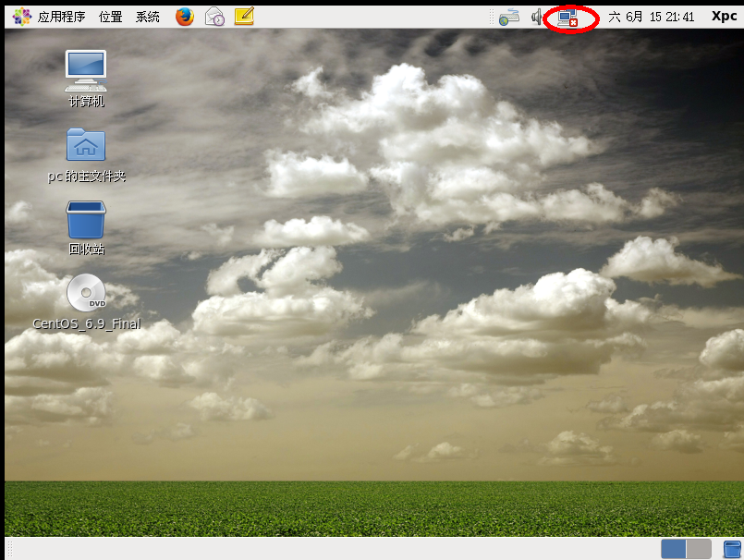744x560 pixels.
Task: Open the volume speaker icon
Action: tap(536, 17)
